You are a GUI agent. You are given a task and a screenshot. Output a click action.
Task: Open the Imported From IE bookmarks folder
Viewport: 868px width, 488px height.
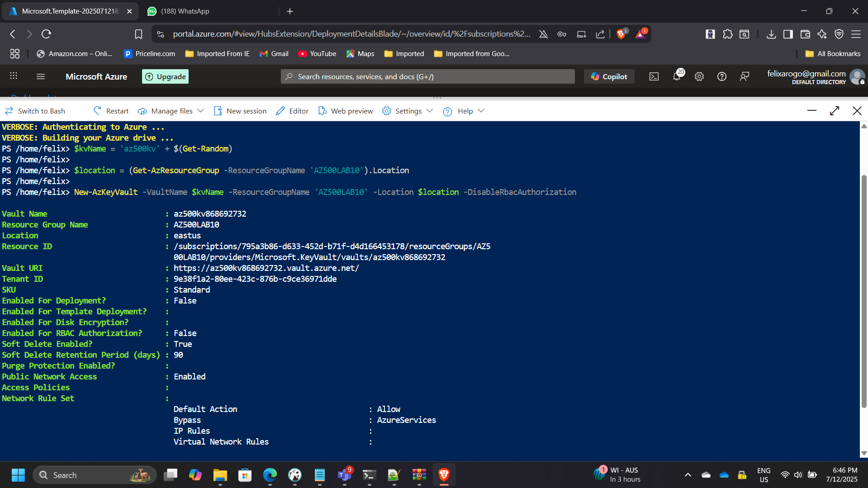pos(218,53)
